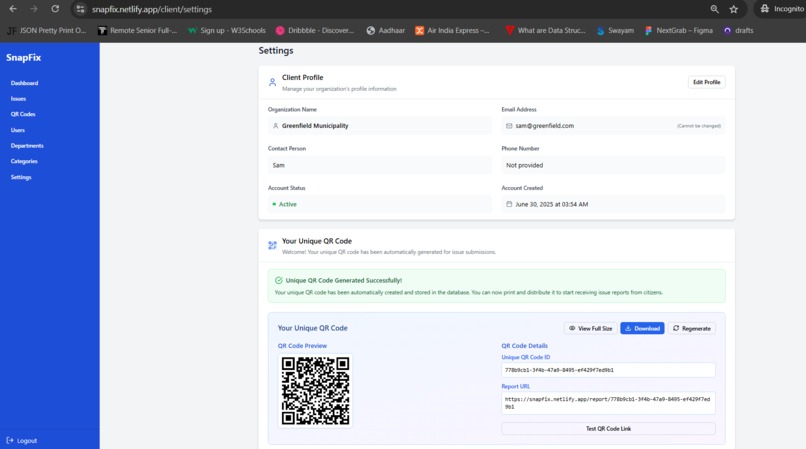The width and height of the screenshot is (806, 449).
Task: Click the QR Code Preview label
Action: [302, 346]
